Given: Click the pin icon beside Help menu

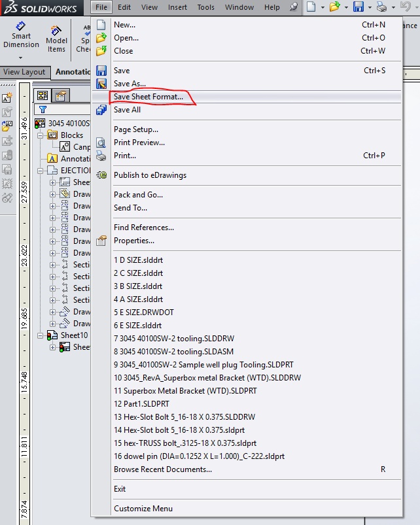Looking at the screenshot, I should click(x=293, y=7).
